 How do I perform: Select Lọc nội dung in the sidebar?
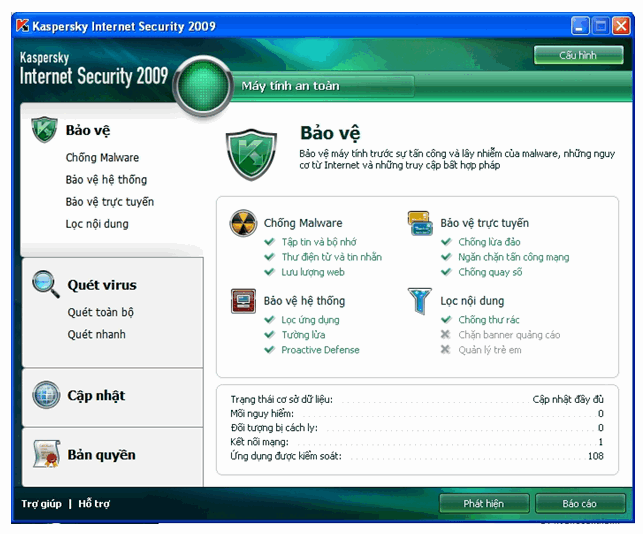point(97,224)
